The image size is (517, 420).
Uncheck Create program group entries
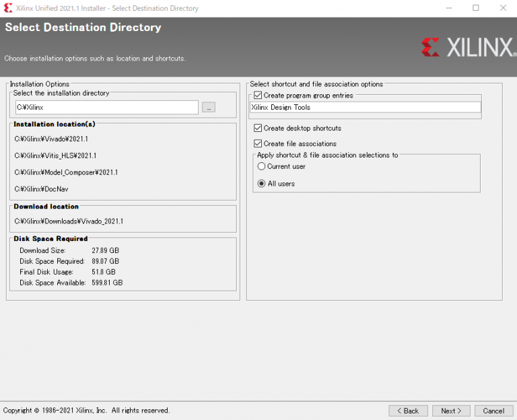click(258, 96)
